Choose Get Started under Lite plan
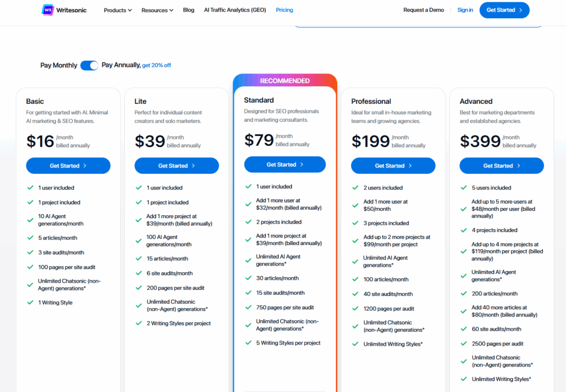The image size is (566, 392). click(x=176, y=166)
